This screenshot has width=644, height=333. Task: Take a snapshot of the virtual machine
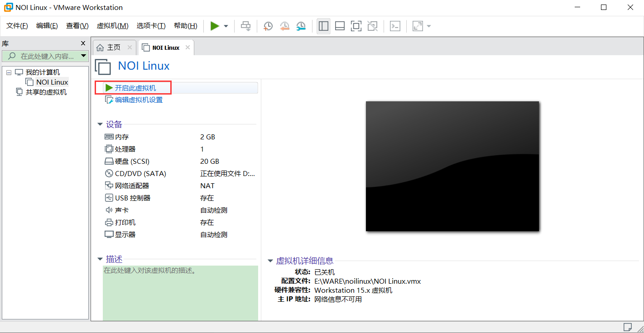tap(268, 26)
